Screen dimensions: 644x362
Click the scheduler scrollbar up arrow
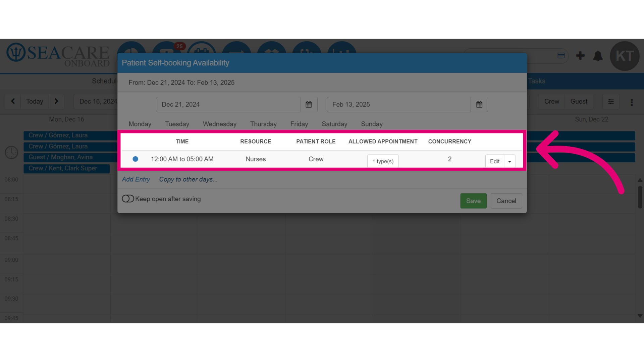point(640,180)
